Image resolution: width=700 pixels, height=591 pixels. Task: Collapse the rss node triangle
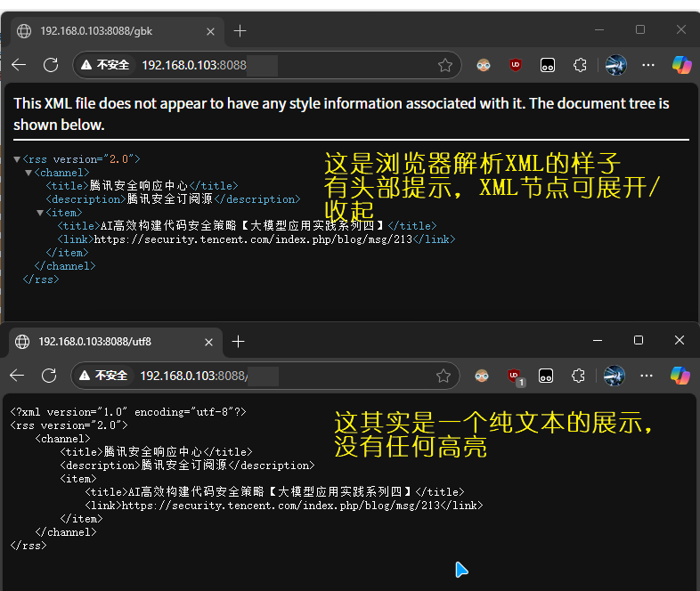(17, 159)
